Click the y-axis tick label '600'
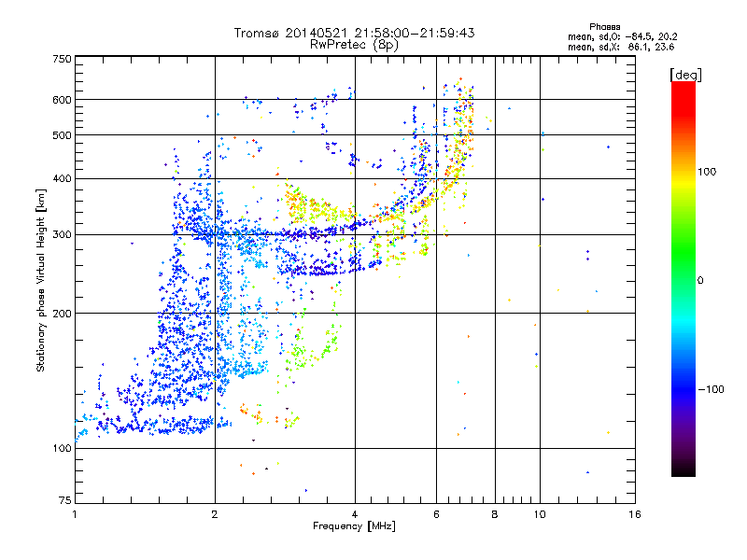 62,100
